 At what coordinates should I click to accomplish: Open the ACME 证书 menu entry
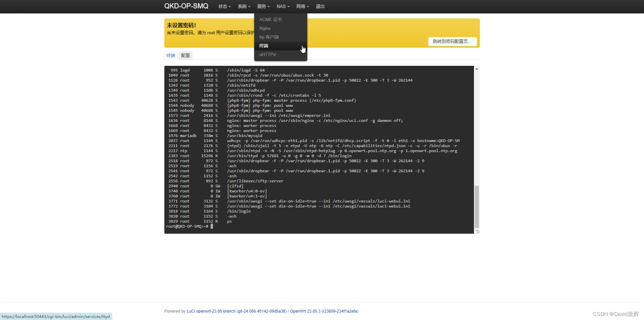pyautogui.click(x=270, y=19)
